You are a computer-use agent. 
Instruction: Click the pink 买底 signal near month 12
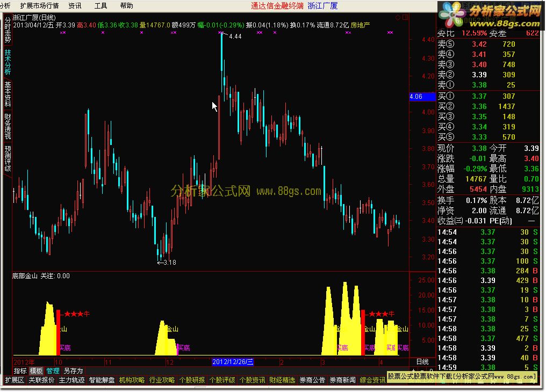(184, 347)
